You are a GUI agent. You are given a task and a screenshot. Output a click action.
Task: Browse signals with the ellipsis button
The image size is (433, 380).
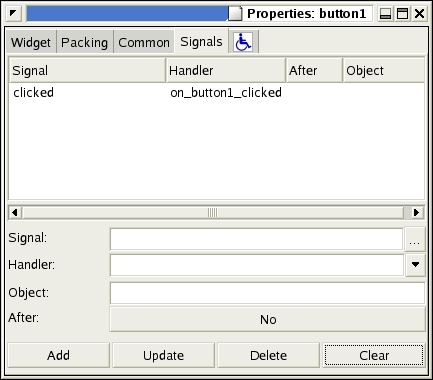click(x=415, y=239)
